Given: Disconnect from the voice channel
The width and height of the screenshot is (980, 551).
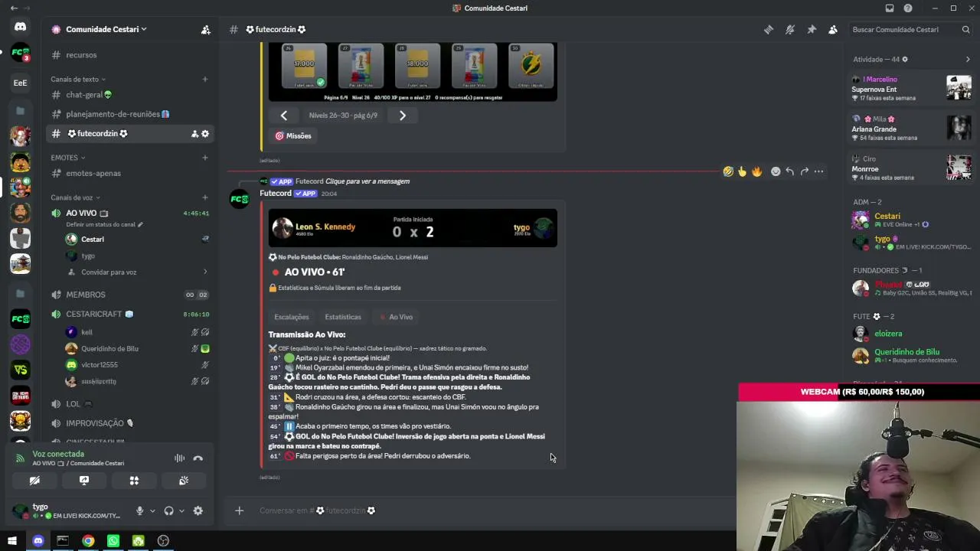Looking at the screenshot, I should click(x=198, y=458).
